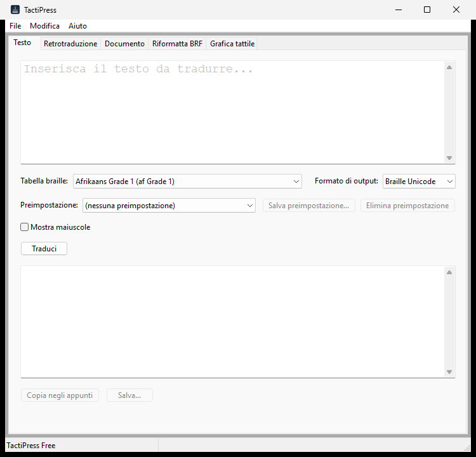
Task: Switch to the Documento tab
Action: tap(124, 44)
